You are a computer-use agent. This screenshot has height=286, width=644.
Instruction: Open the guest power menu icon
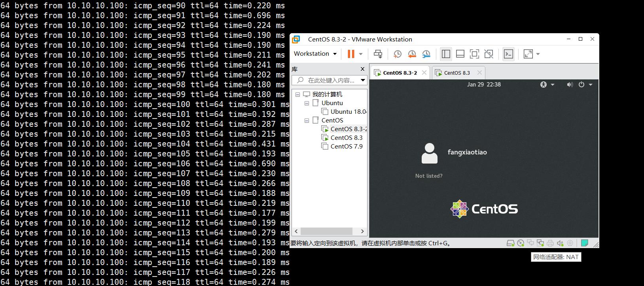[x=581, y=85]
